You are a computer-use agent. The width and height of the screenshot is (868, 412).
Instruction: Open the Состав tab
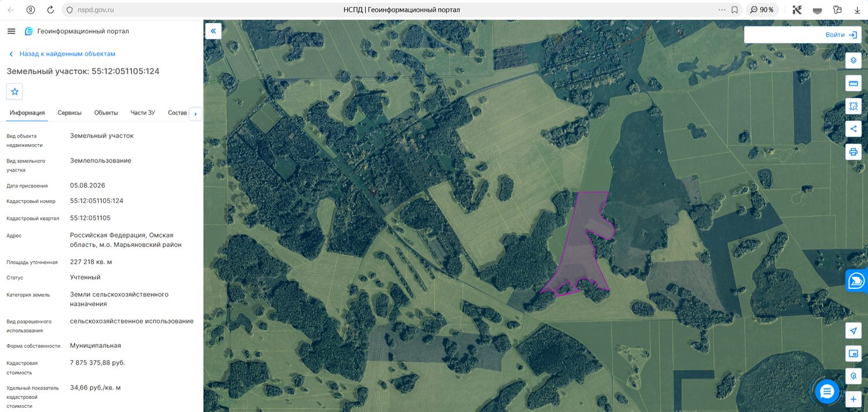coord(177,113)
